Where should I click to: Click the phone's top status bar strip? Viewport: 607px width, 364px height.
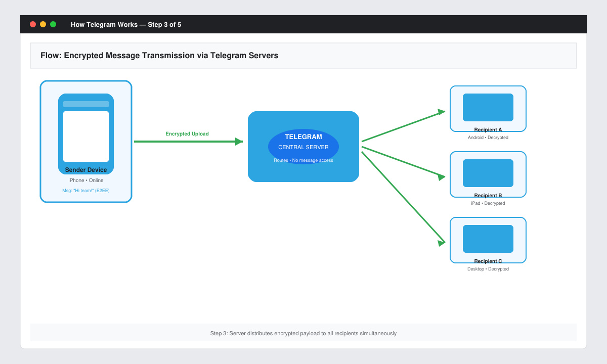coord(86,104)
